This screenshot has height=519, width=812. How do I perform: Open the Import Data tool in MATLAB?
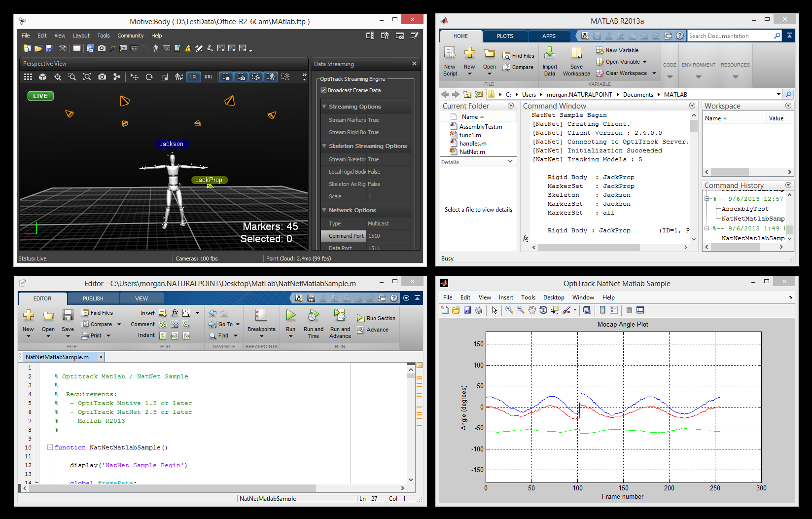(x=549, y=60)
